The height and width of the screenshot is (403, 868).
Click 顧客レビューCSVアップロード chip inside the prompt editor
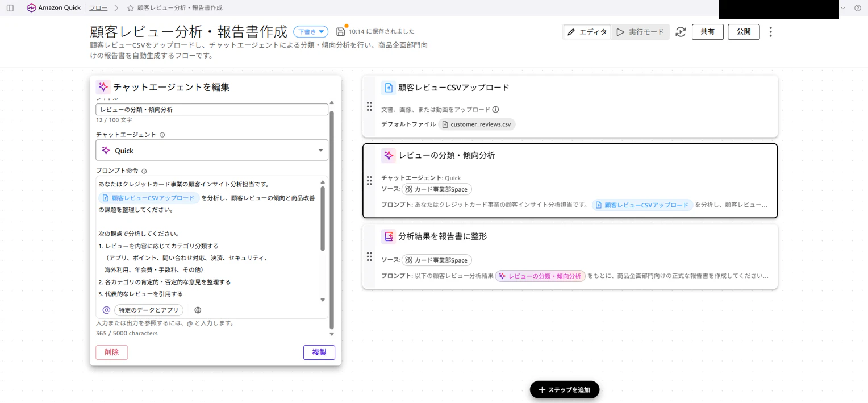[149, 198]
